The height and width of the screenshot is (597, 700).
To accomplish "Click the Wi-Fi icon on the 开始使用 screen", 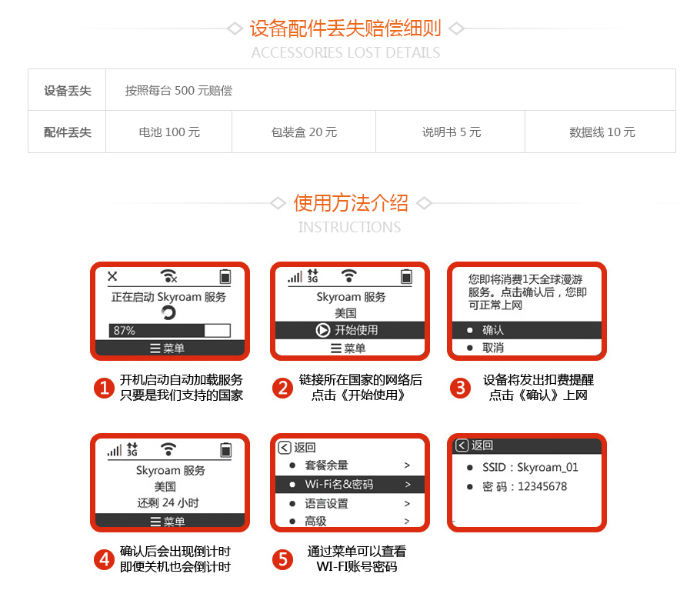I will click(x=349, y=275).
